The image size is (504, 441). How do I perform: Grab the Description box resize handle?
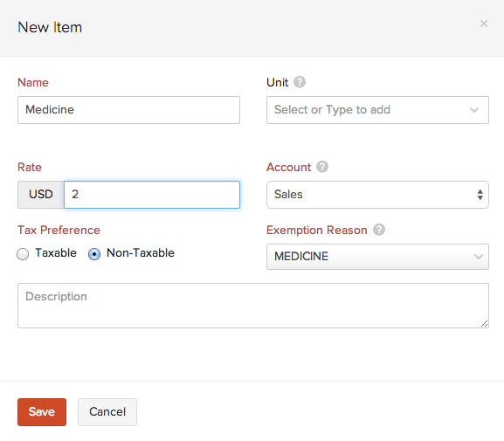[x=485, y=324]
